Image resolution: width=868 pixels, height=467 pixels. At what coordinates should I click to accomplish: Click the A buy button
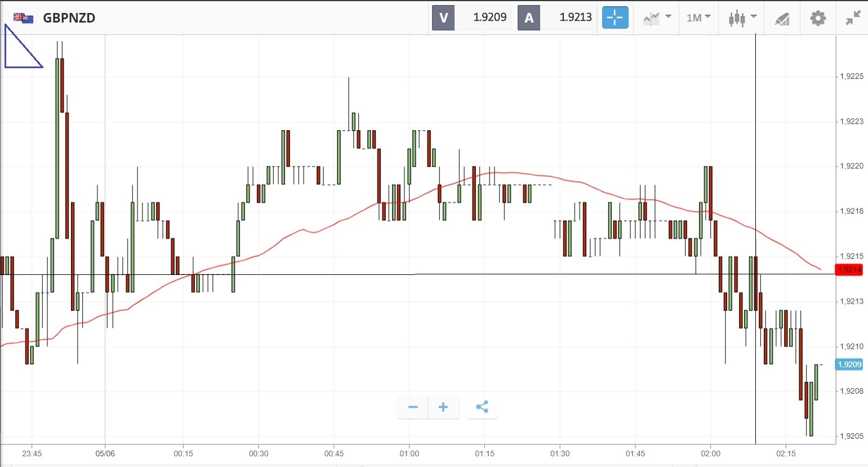click(x=529, y=17)
